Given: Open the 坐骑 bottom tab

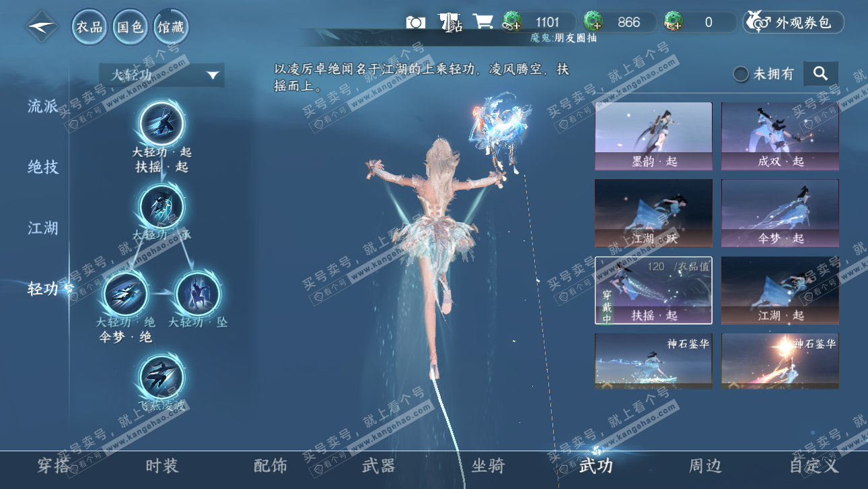Looking at the screenshot, I should click(x=488, y=465).
